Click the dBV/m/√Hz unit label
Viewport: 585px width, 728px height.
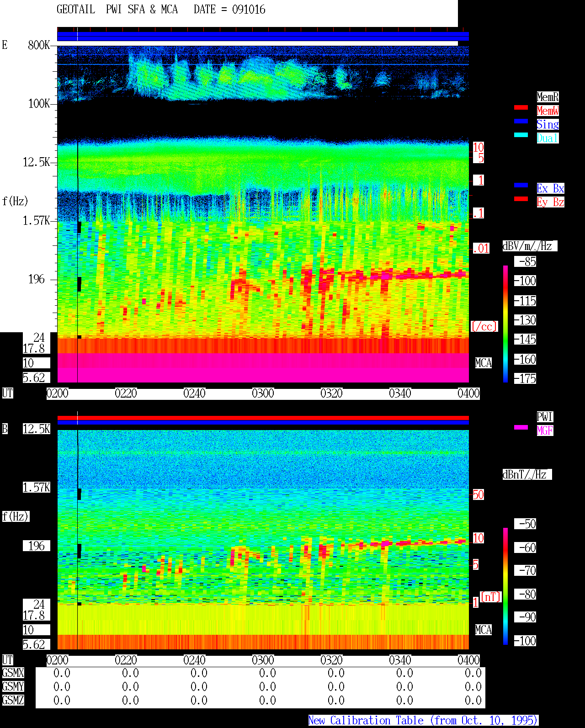tap(530, 246)
